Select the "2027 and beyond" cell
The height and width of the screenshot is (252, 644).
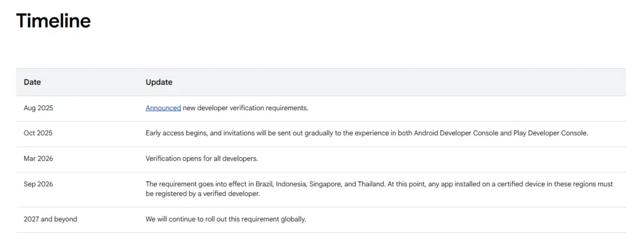click(x=50, y=219)
